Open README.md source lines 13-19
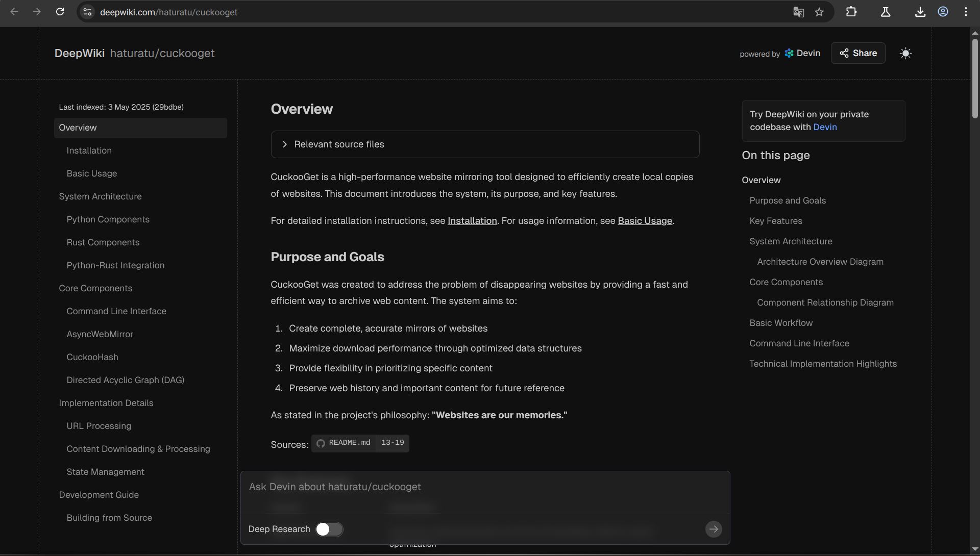980x556 pixels. pos(360,443)
